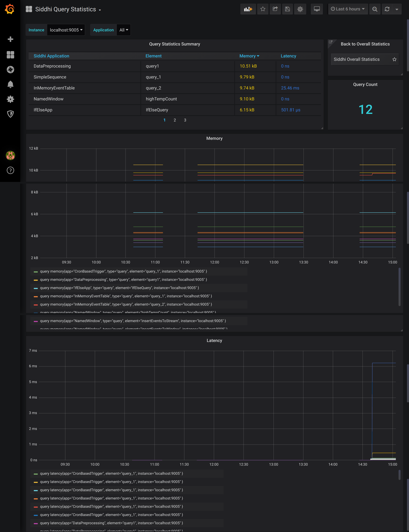Click the NamedWindow application cell
Viewport: 409px width, 532px height.
(84, 99)
